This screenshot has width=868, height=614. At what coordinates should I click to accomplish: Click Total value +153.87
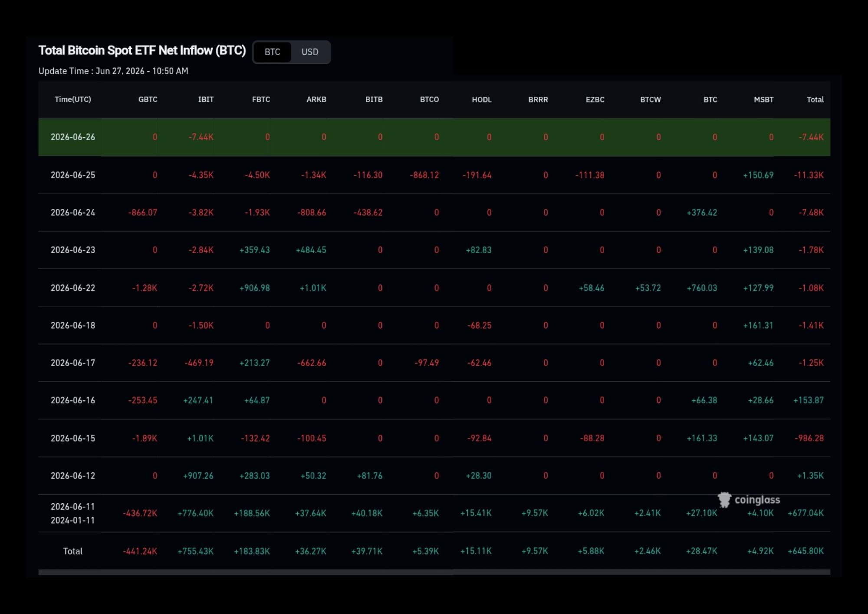pos(809,400)
